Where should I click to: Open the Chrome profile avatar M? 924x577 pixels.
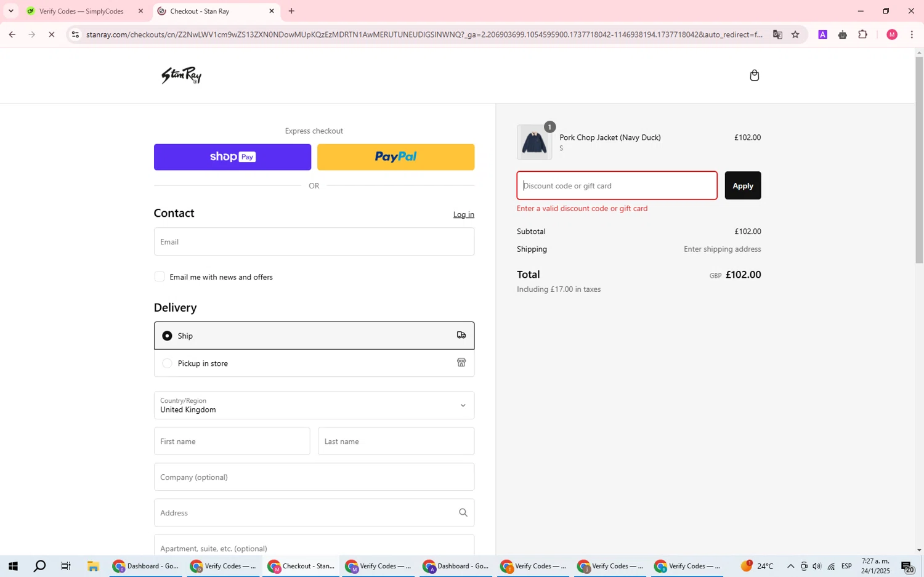point(891,34)
